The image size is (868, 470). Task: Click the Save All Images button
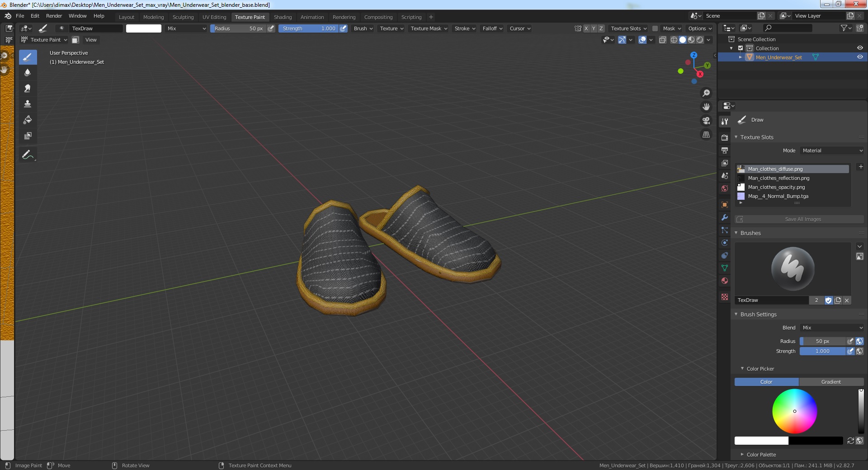point(799,219)
